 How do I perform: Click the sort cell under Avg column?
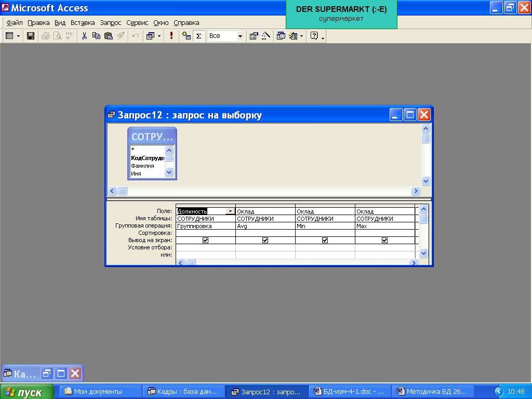[265, 233]
